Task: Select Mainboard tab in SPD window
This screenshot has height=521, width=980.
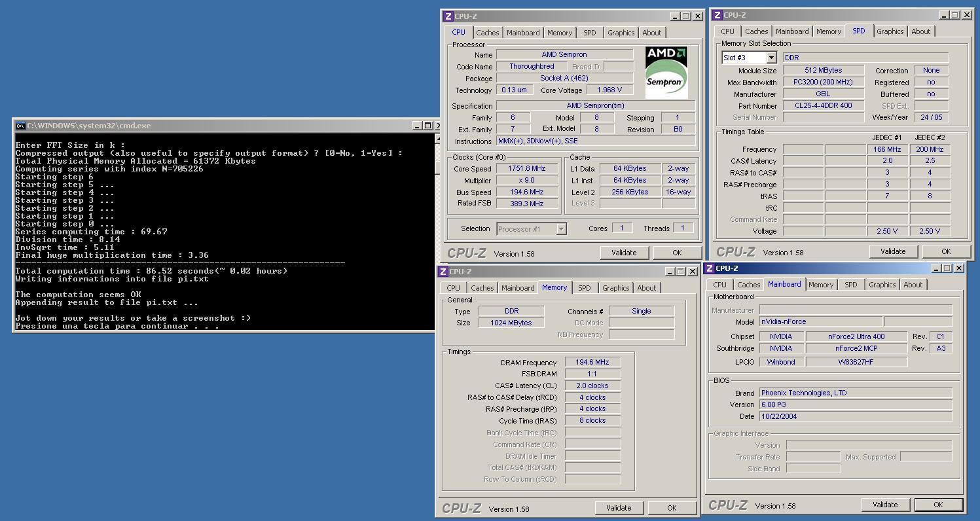Action: click(792, 31)
